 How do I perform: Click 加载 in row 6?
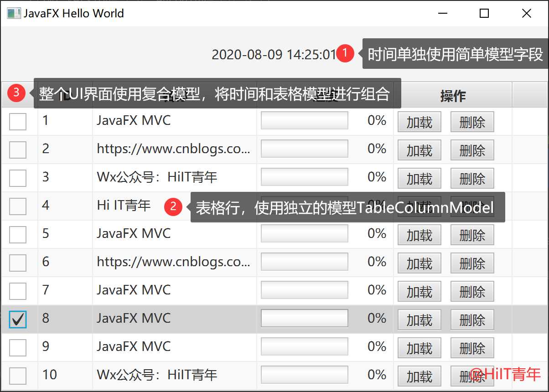click(x=419, y=263)
